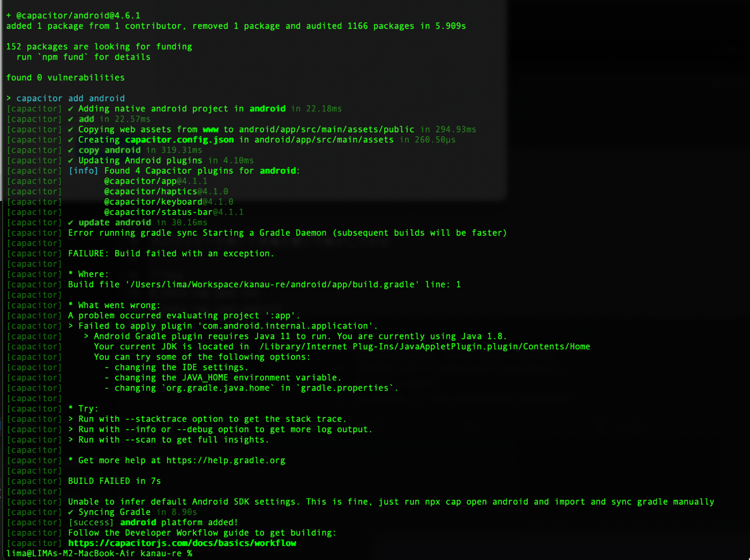Click 'BUILD FAILED in 7s' line
The width and height of the screenshot is (750, 560).
(114, 481)
